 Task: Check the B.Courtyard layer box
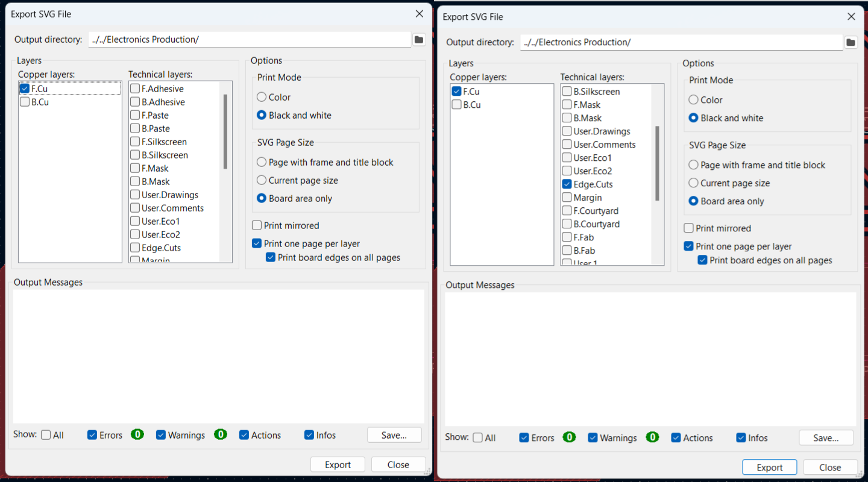pyautogui.click(x=567, y=224)
